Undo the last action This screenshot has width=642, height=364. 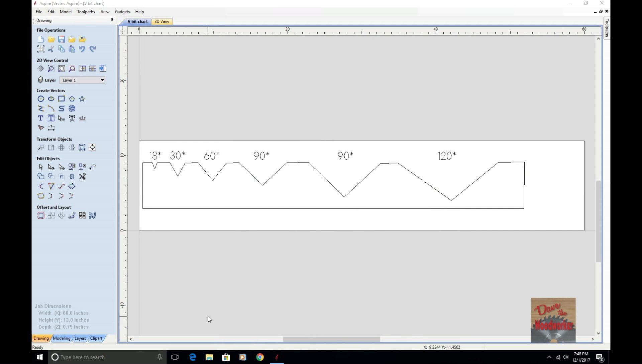tap(82, 49)
